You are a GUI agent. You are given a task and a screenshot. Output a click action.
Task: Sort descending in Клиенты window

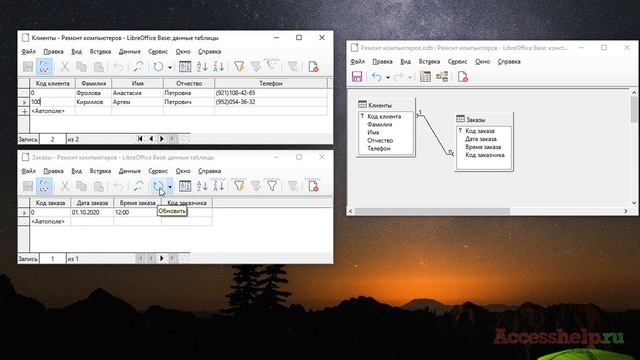click(219, 67)
